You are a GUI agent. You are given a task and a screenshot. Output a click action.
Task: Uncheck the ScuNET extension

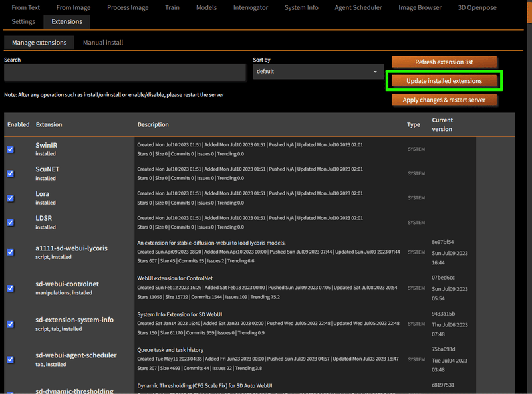click(x=11, y=174)
